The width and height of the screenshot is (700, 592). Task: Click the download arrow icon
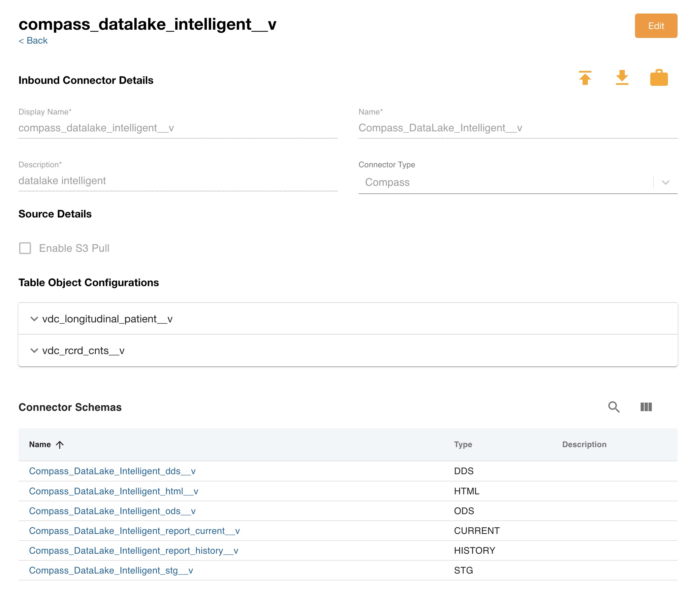(622, 78)
